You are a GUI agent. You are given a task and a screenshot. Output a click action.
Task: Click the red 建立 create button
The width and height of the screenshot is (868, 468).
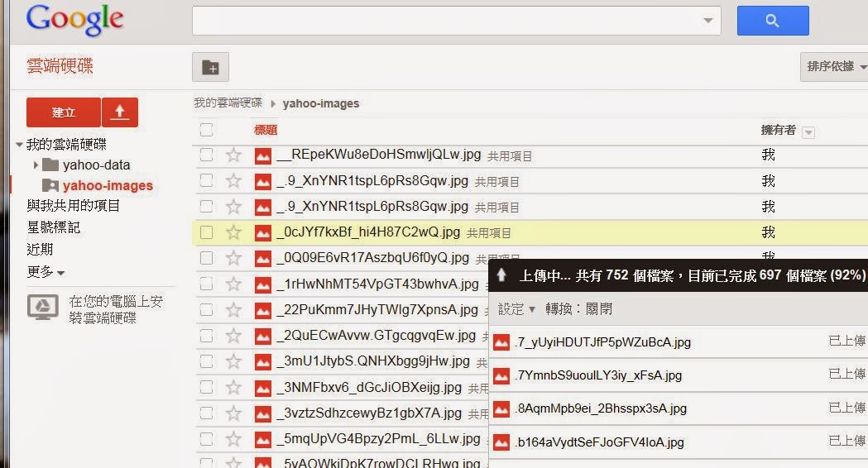point(64,112)
